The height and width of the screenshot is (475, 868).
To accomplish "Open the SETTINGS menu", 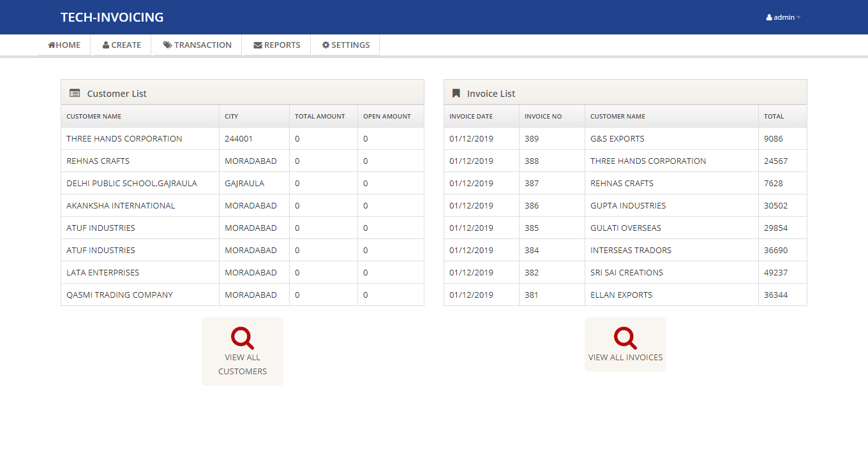I will tap(346, 45).
